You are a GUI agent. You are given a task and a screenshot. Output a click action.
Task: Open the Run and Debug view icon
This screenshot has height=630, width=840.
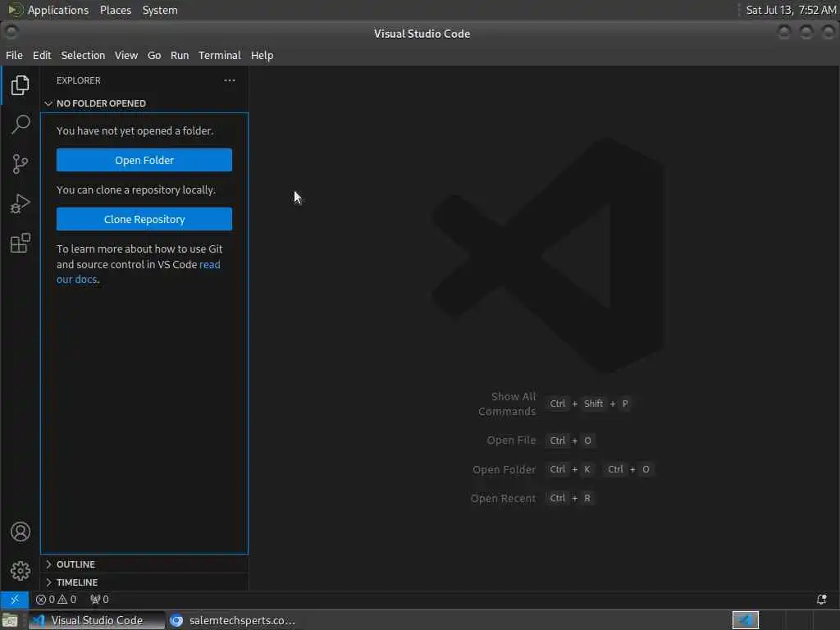point(20,203)
